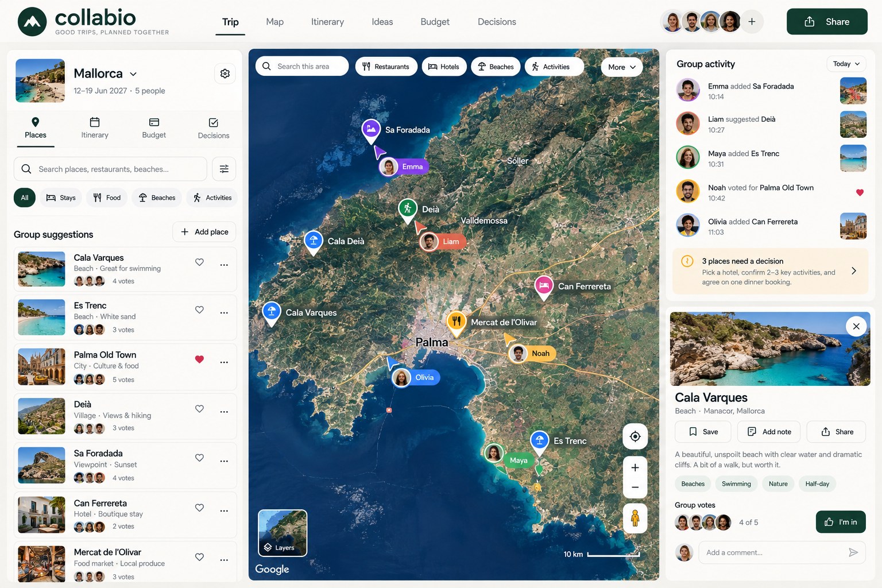Click the Add place button
This screenshot has height=588, width=882.
[x=204, y=232]
